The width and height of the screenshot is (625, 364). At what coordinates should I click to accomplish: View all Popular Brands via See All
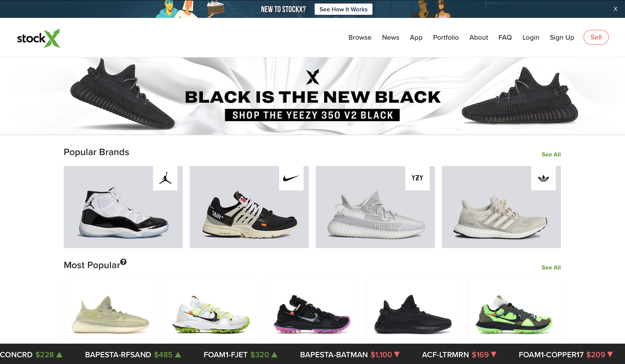pyautogui.click(x=551, y=155)
